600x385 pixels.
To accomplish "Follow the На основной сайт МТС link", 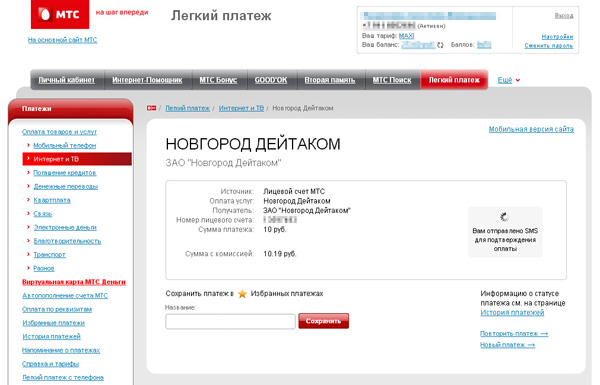I will 62,40.
